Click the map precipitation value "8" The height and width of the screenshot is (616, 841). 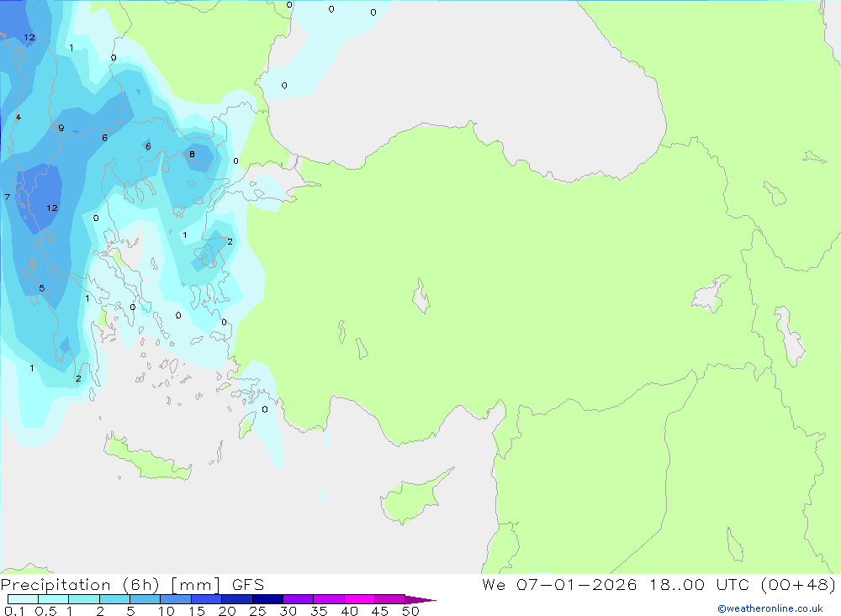[192, 155]
